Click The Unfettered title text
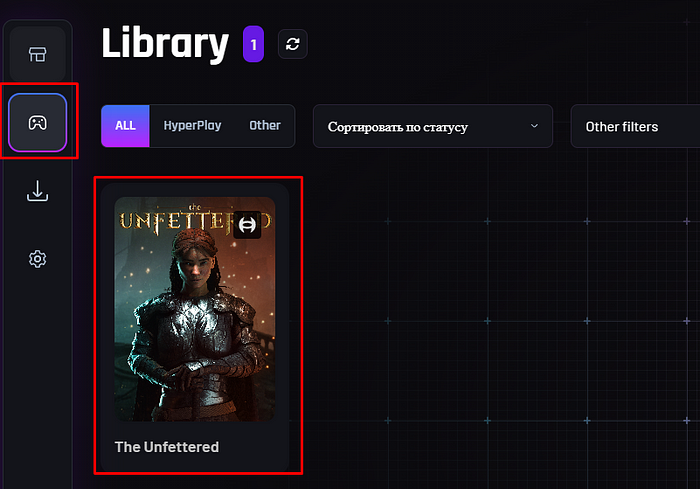The width and height of the screenshot is (700, 489). (167, 447)
